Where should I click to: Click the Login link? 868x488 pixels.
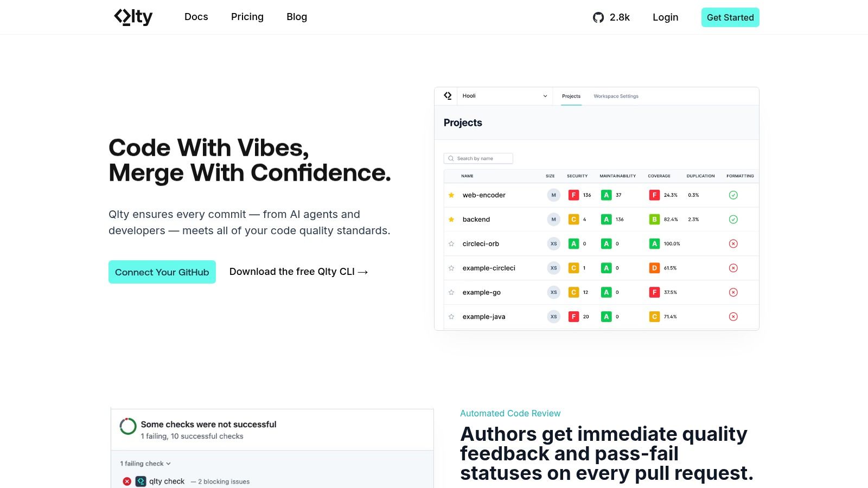[666, 17]
